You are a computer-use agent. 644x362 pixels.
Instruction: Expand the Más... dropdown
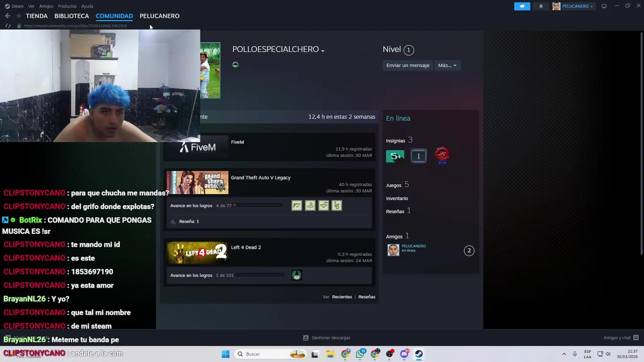coord(447,65)
